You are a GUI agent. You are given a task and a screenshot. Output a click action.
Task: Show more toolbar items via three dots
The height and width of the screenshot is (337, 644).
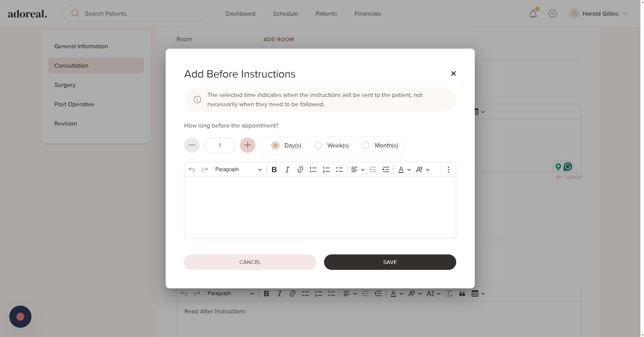pos(448,170)
